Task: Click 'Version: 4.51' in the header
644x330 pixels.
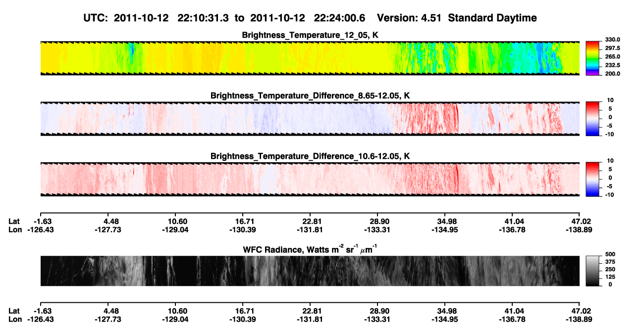Action: (409, 18)
